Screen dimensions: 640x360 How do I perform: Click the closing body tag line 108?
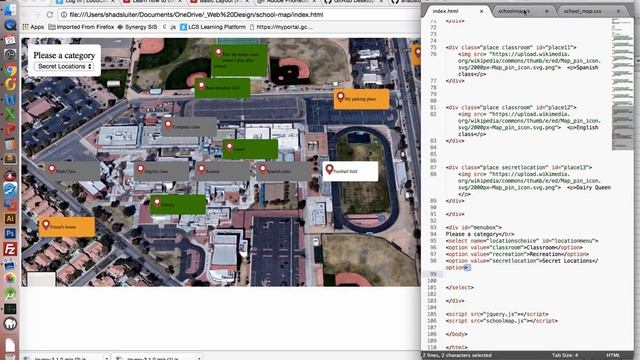click(x=456, y=334)
